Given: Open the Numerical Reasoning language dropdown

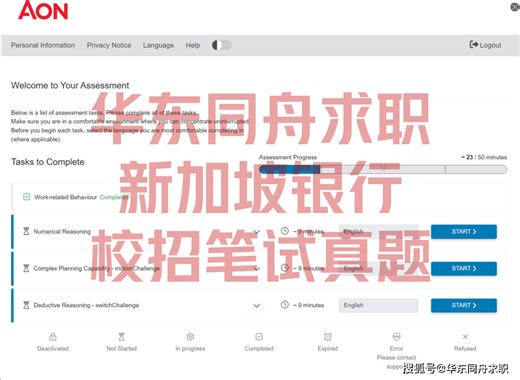Looking at the screenshot, I should tap(378, 231).
